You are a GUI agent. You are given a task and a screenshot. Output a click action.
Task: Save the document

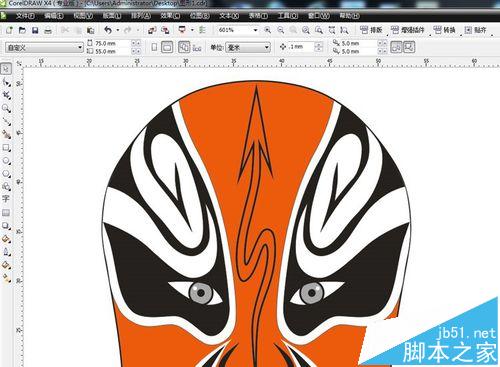click(35, 30)
